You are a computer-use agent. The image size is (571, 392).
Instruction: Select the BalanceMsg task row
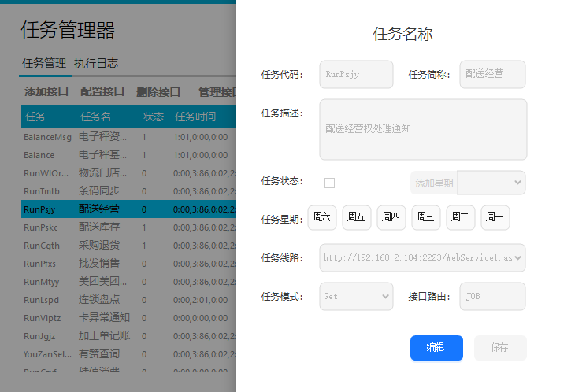pos(128,137)
